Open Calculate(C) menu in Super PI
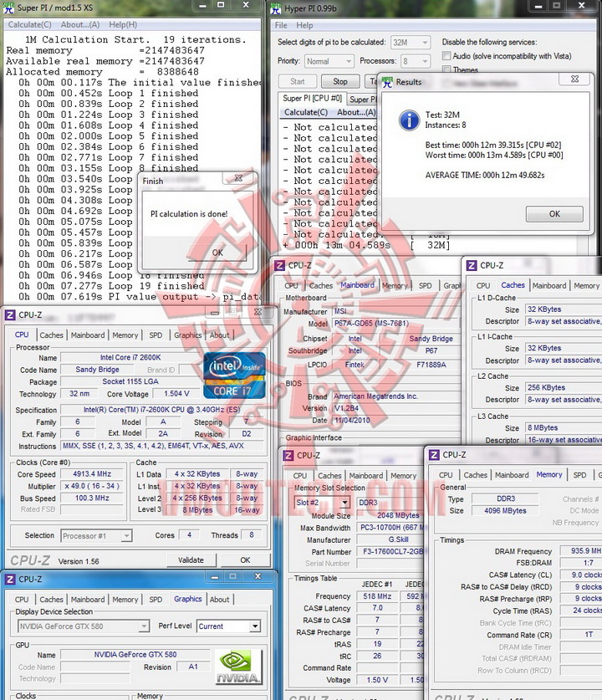This screenshot has height=700, width=602. point(30,24)
